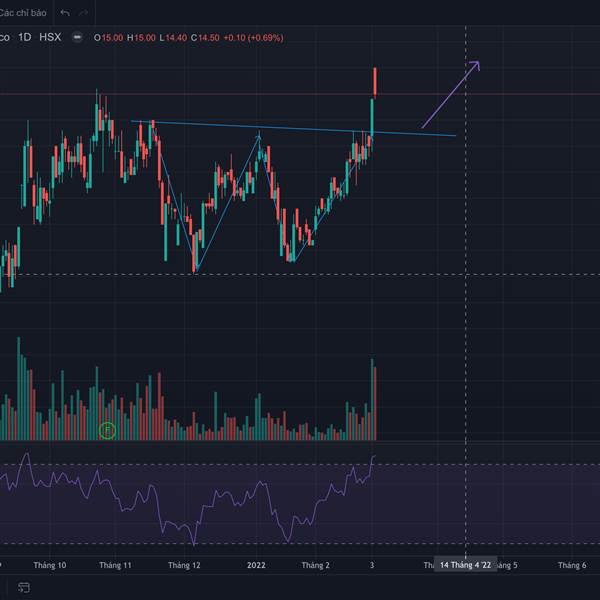600x600 pixels.
Task: Click the undo arrow in top toolbar
Action: click(65, 13)
